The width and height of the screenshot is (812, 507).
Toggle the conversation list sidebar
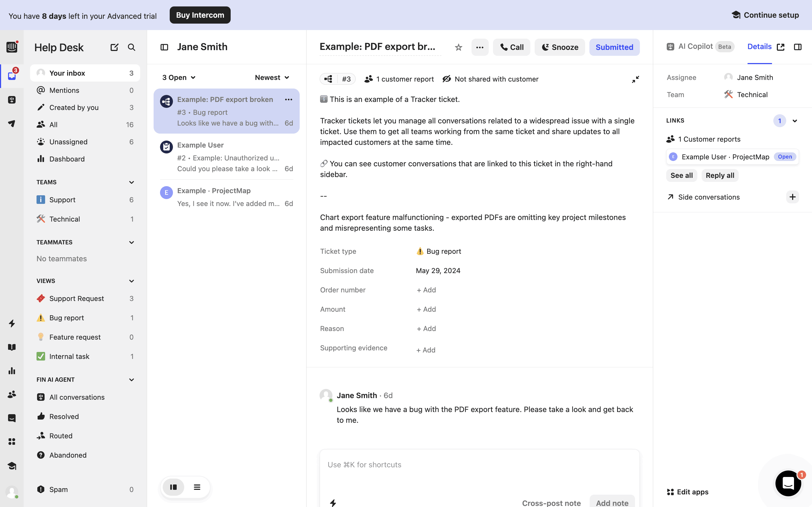point(164,47)
